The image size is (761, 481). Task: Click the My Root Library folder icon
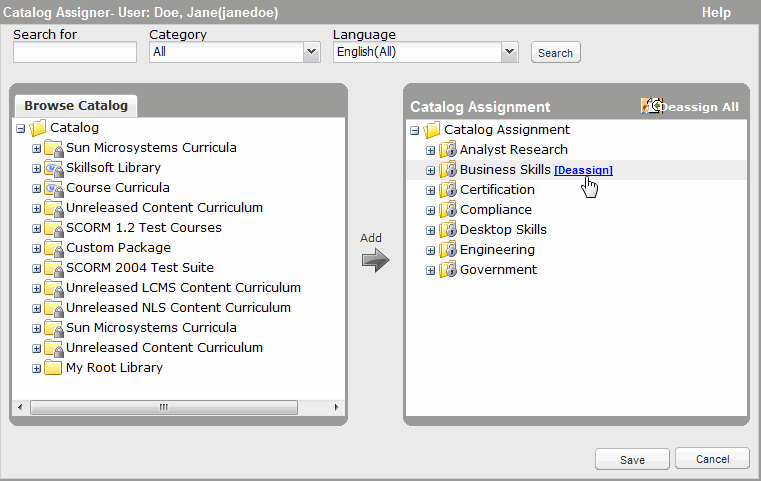tap(53, 368)
